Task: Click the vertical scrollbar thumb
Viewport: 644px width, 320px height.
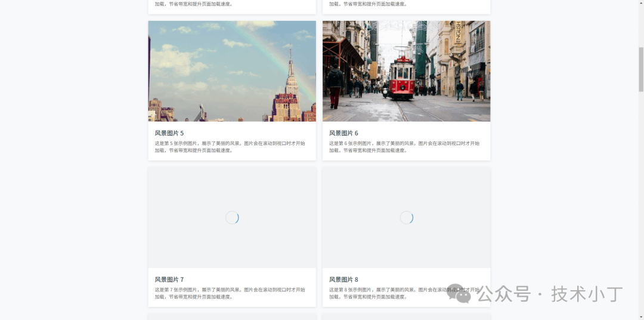Action: coord(641,69)
